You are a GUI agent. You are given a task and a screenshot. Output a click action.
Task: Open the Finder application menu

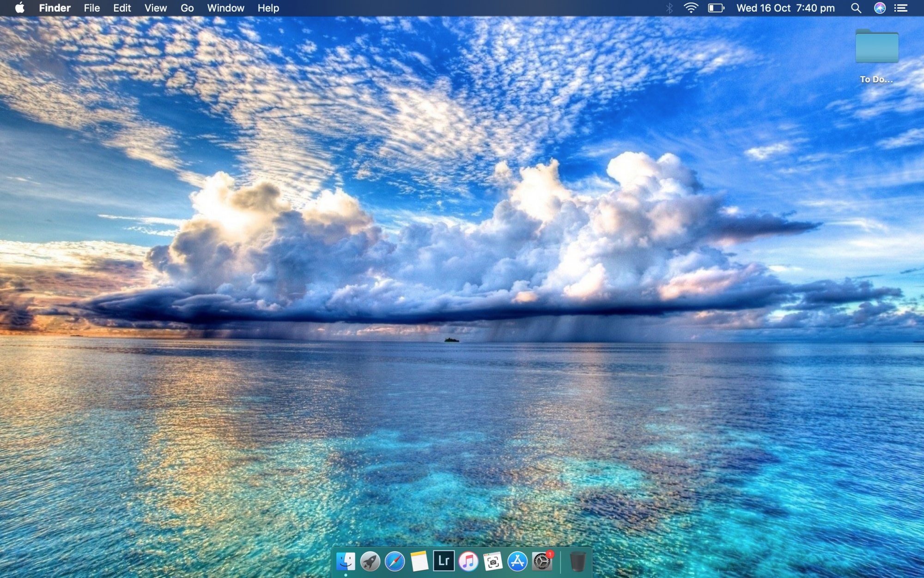pos(55,8)
